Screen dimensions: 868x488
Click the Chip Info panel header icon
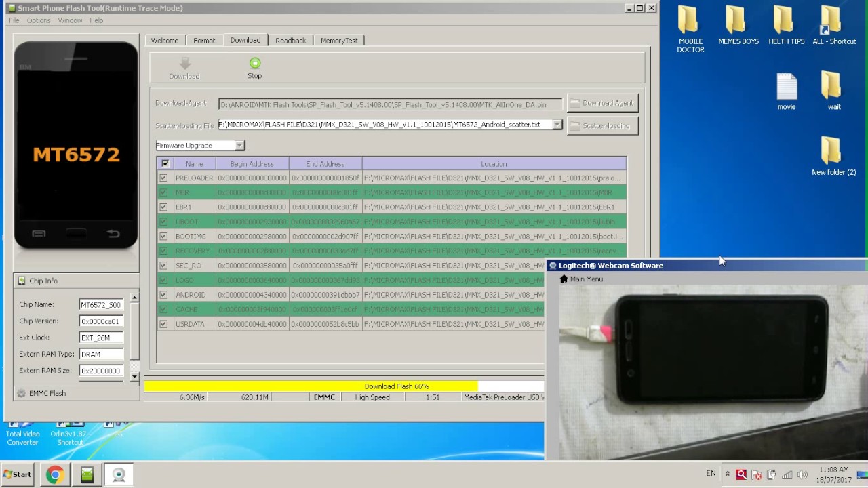22,281
